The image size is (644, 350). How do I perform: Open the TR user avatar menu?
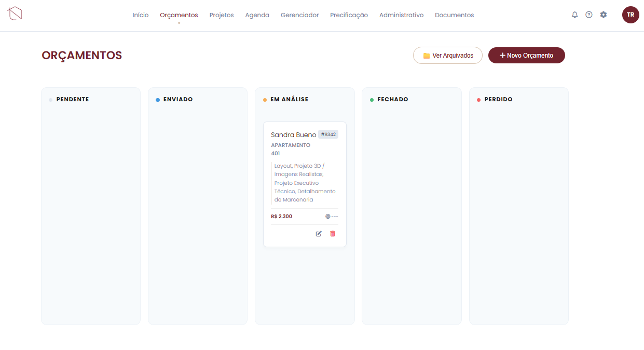tap(631, 15)
